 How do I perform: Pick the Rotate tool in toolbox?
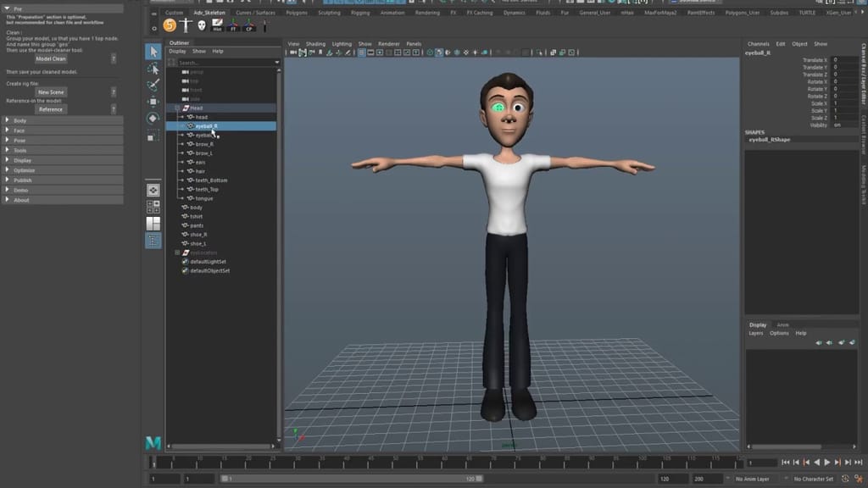(x=153, y=119)
